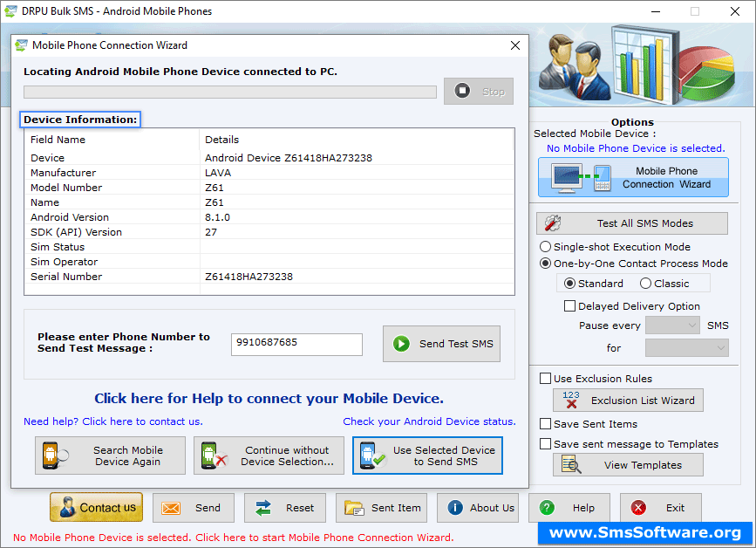Click the View Templates button
This screenshot has width=756, height=548.
(x=628, y=465)
